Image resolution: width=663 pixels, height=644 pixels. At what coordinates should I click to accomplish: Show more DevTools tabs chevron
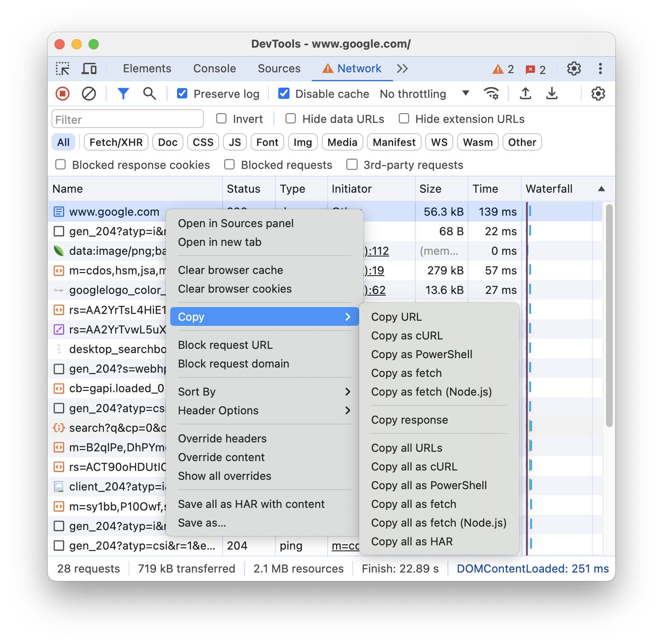coord(402,68)
